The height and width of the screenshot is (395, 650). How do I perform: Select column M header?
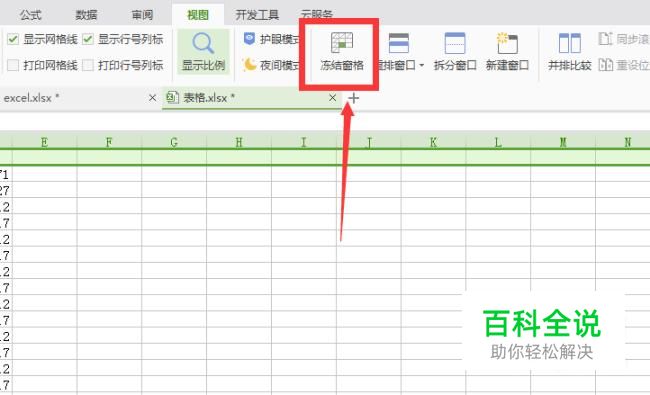click(x=563, y=142)
